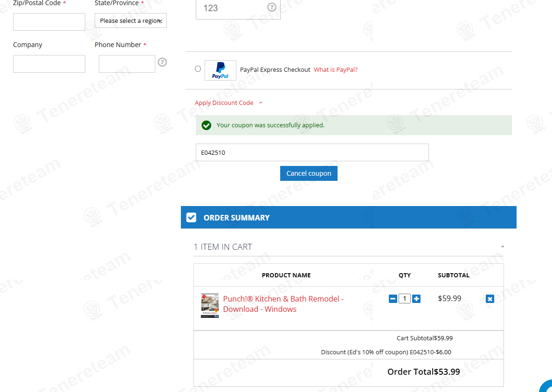Screen dimensions: 552x392
Task: Increase quantity with the plus icon
Action: (x=416, y=299)
